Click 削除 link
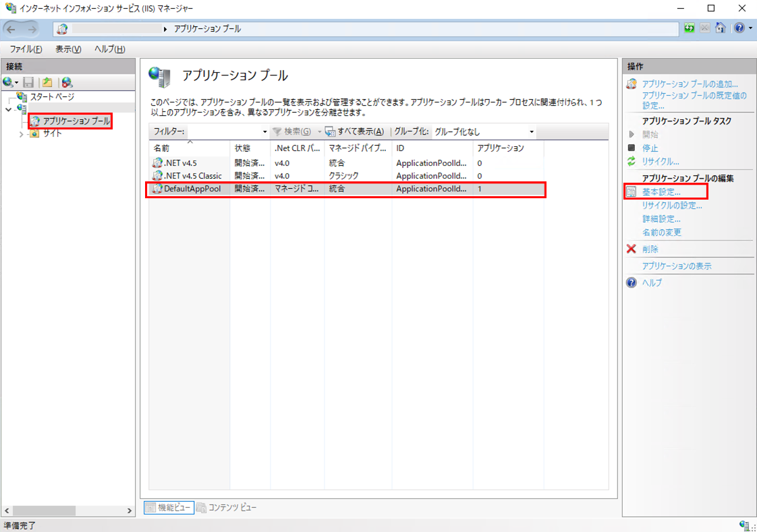The width and height of the screenshot is (757, 532). (x=650, y=249)
